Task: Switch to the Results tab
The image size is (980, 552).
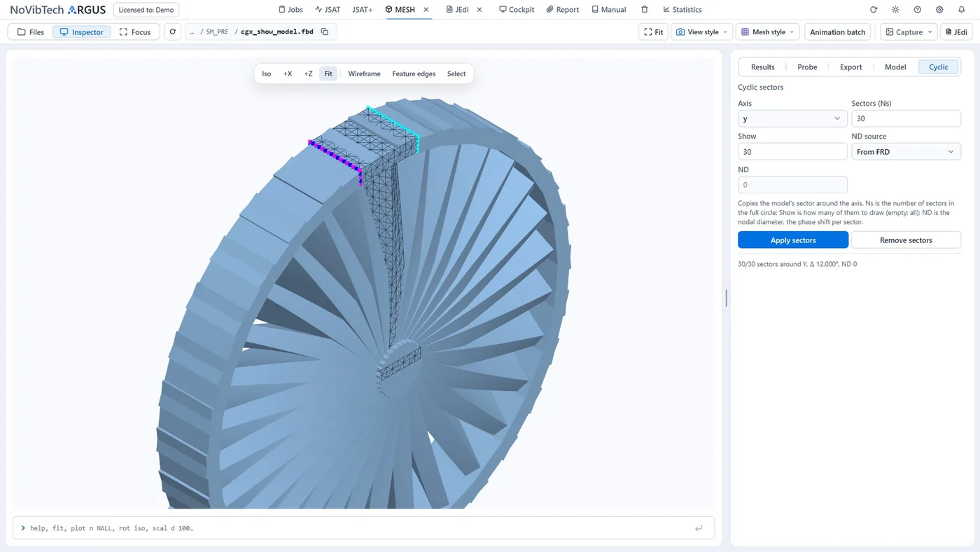Action: [763, 67]
